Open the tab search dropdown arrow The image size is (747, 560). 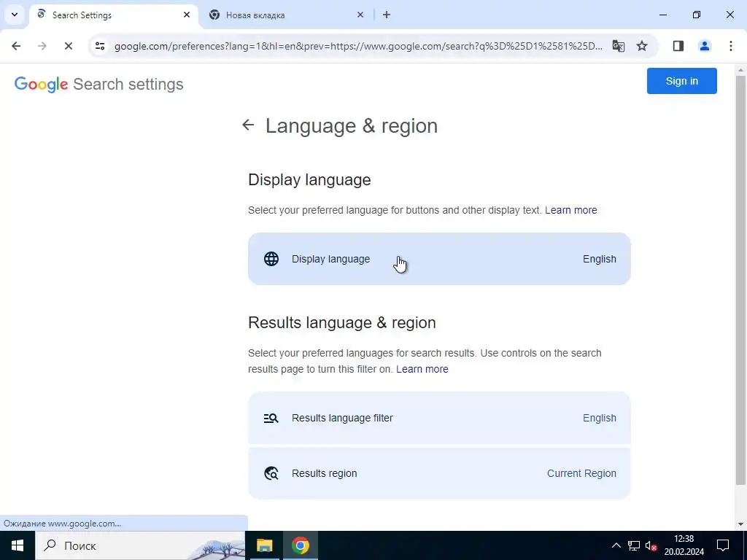point(15,15)
